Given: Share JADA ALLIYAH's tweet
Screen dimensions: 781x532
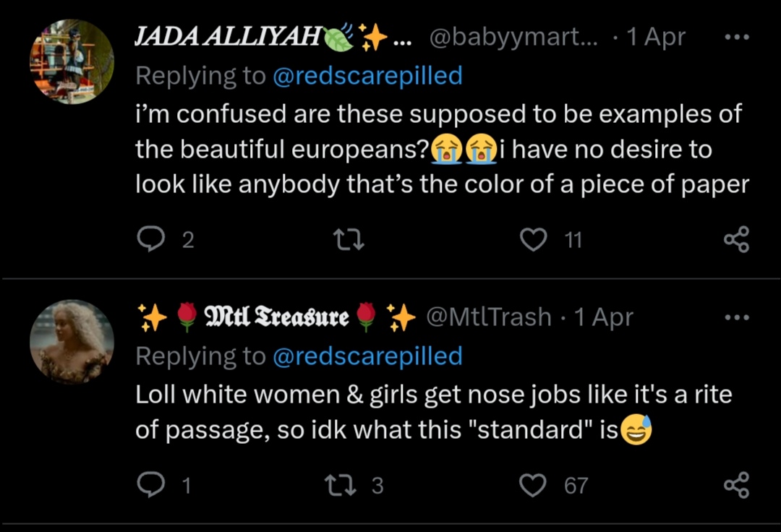Looking at the screenshot, I should pyautogui.click(x=736, y=239).
